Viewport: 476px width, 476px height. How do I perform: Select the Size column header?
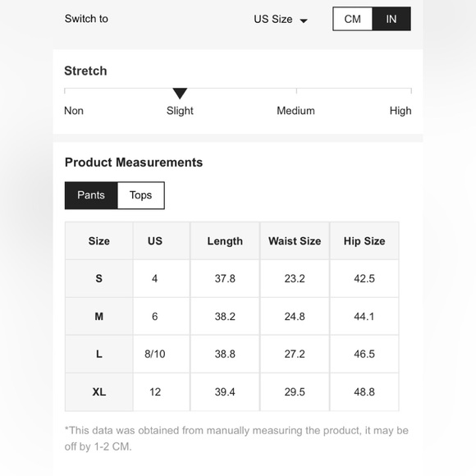(99, 240)
